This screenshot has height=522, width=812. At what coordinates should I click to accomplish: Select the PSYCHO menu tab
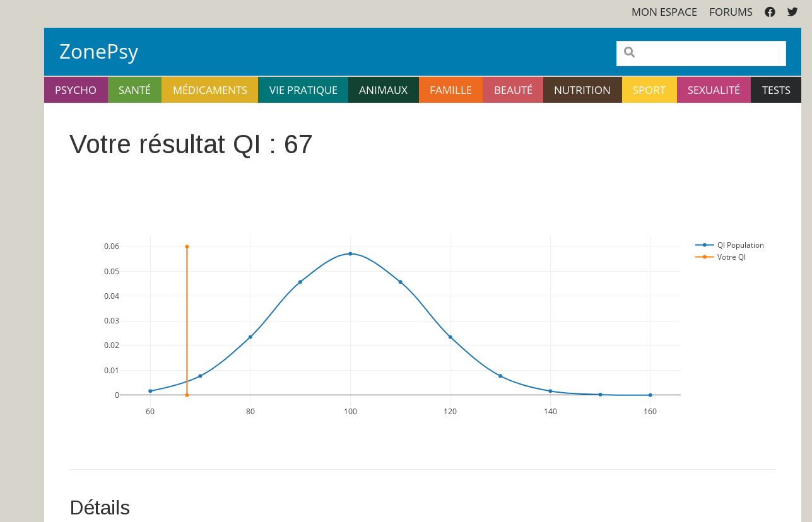tap(76, 90)
